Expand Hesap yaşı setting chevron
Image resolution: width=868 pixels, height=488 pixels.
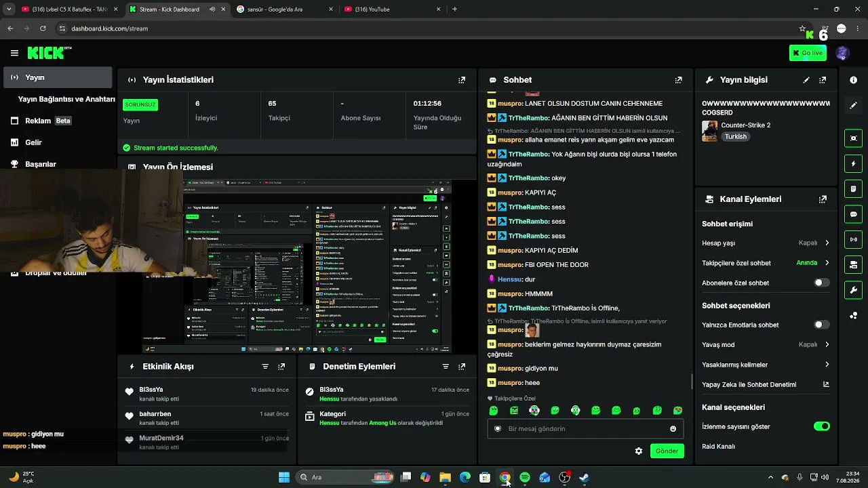tap(827, 243)
